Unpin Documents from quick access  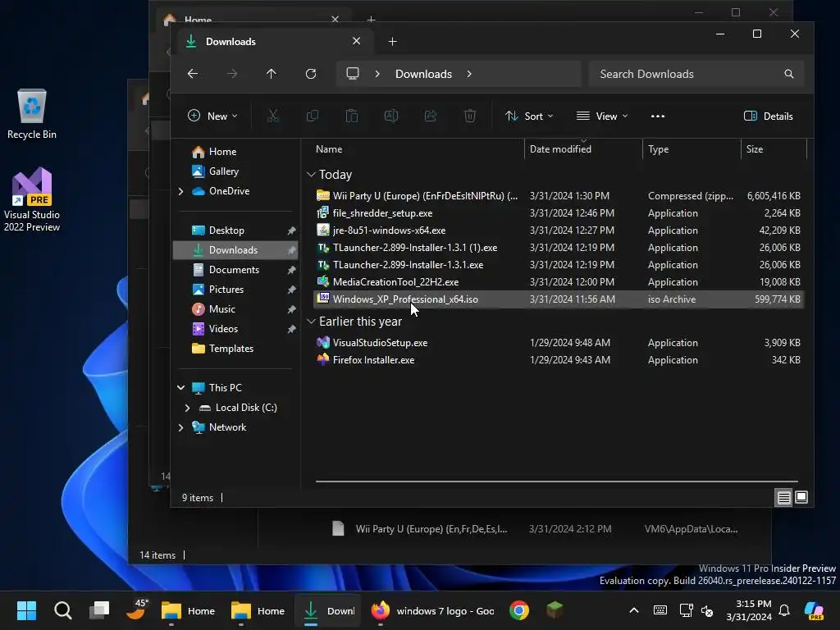click(291, 270)
